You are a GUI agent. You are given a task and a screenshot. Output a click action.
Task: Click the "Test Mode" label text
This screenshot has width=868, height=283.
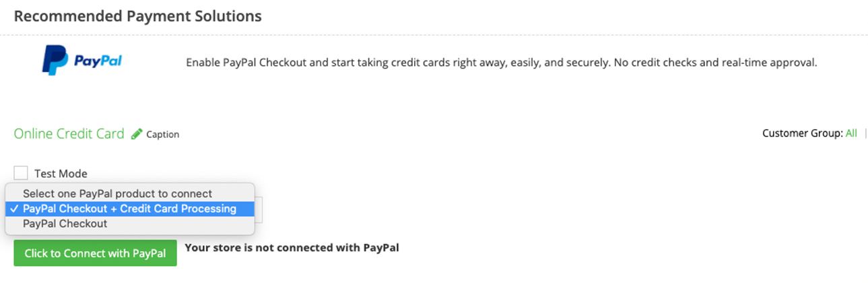coord(61,173)
